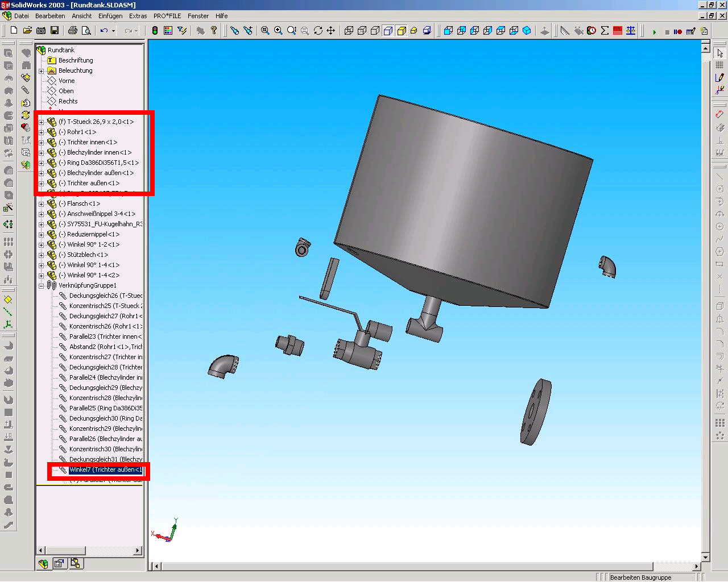
Task: Expand the Flansch<1> component node
Action: pyautogui.click(x=41, y=204)
